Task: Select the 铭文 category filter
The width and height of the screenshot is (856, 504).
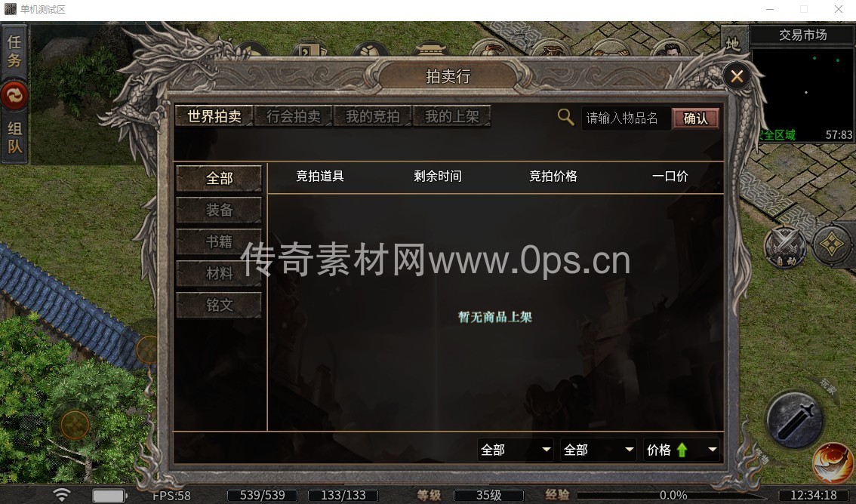Action: (x=219, y=305)
